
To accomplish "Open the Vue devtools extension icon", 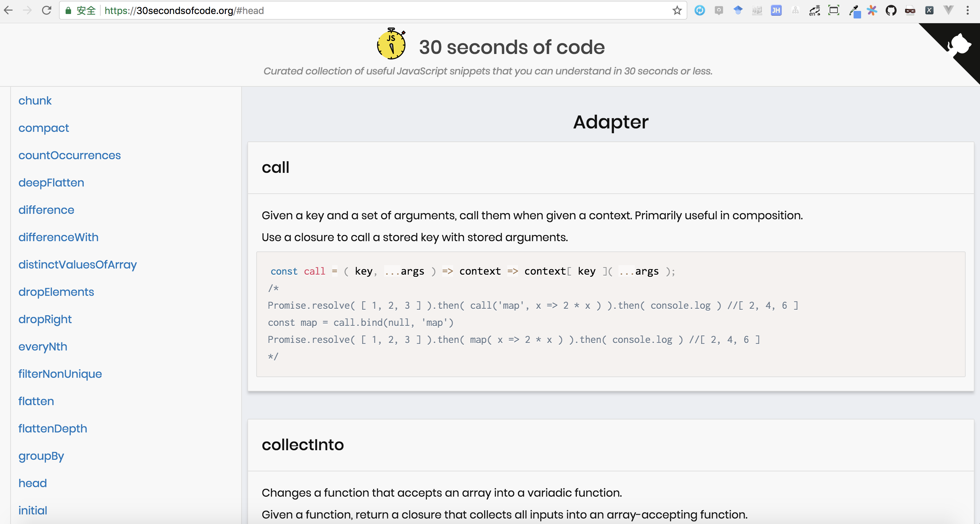I will click(x=949, y=10).
